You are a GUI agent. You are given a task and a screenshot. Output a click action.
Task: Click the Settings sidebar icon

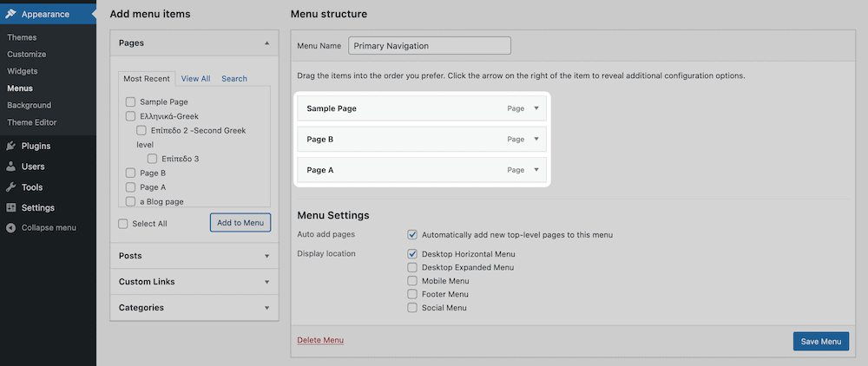pyautogui.click(x=10, y=208)
